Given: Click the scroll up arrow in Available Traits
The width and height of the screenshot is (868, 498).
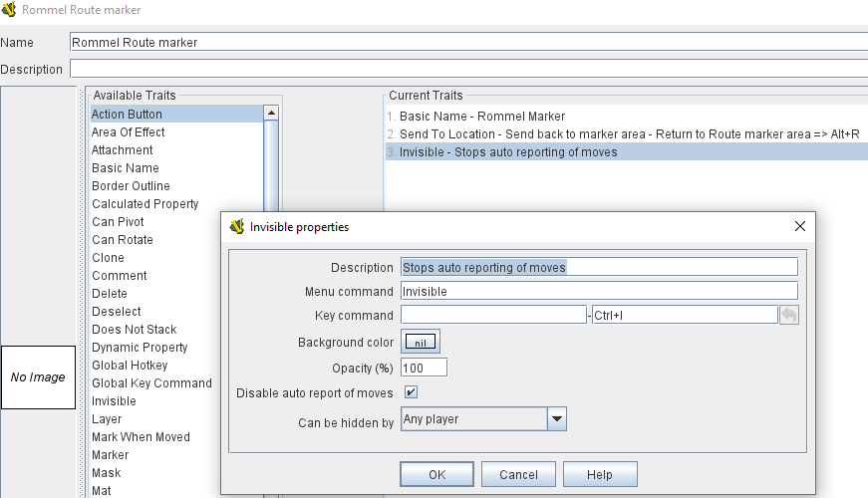Looking at the screenshot, I should [271, 113].
